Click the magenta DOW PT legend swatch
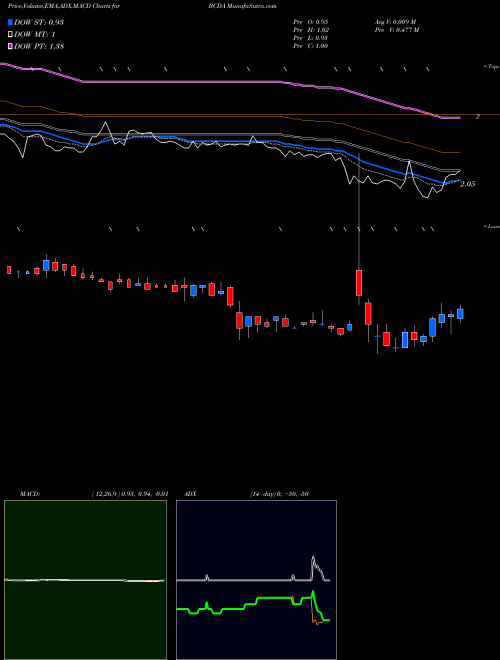 pos(10,46)
